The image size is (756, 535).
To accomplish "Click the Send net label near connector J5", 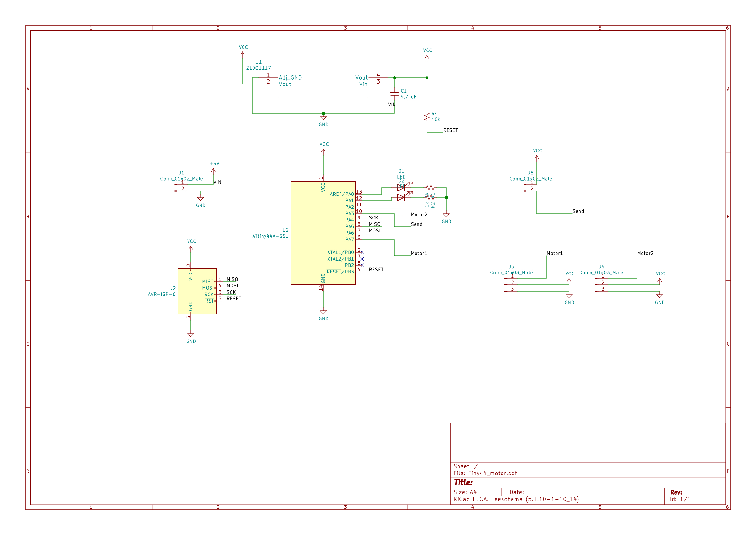I will (578, 211).
